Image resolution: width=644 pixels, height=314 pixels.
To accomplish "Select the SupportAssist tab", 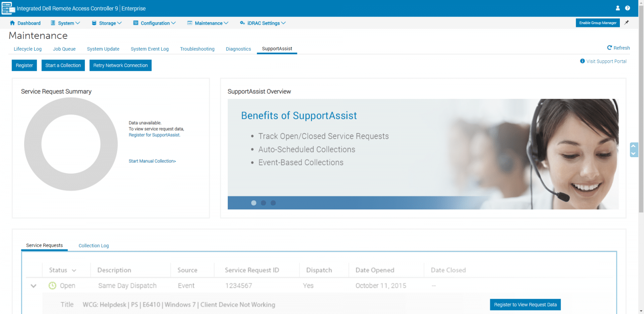I will 277,49.
